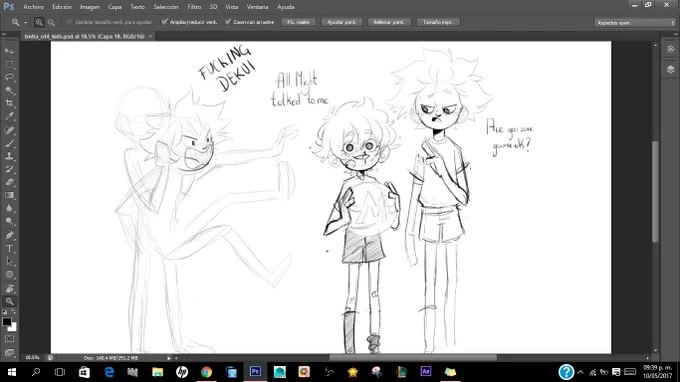Open the Ayuda menu
The image size is (680, 382).
pyautogui.click(x=285, y=7)
